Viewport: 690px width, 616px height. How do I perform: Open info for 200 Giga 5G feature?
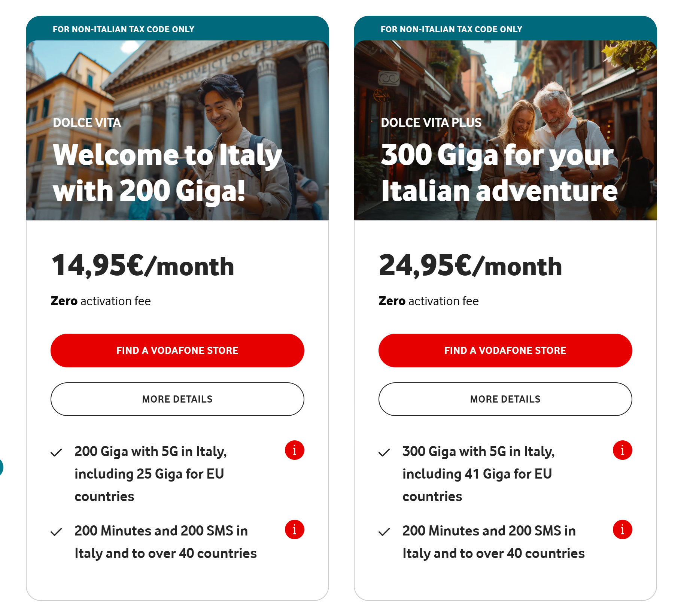(294, 450)
